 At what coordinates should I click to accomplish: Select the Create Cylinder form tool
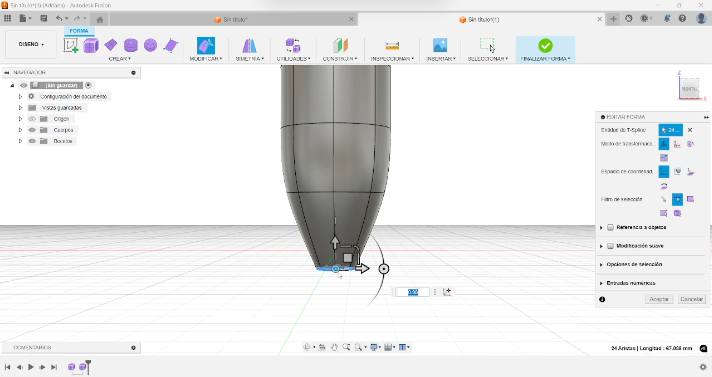pyautogui.click(x=131, y=45)
